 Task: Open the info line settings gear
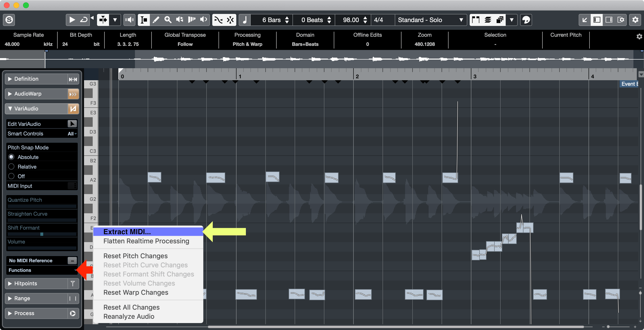(x=639, y=37)
